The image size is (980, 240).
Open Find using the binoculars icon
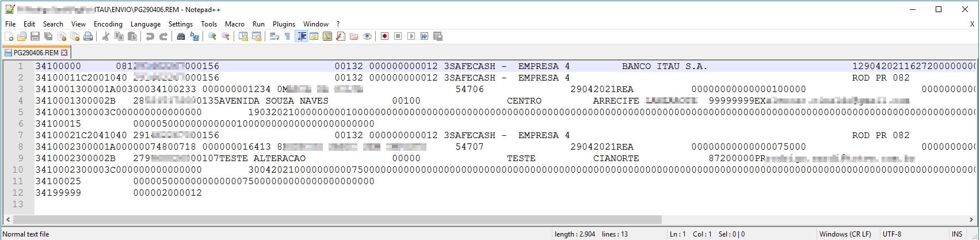click(x=181, y=36)
